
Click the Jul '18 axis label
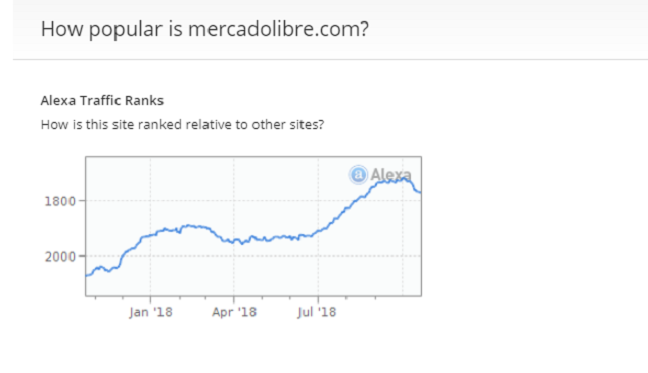(x=317, y=312)
